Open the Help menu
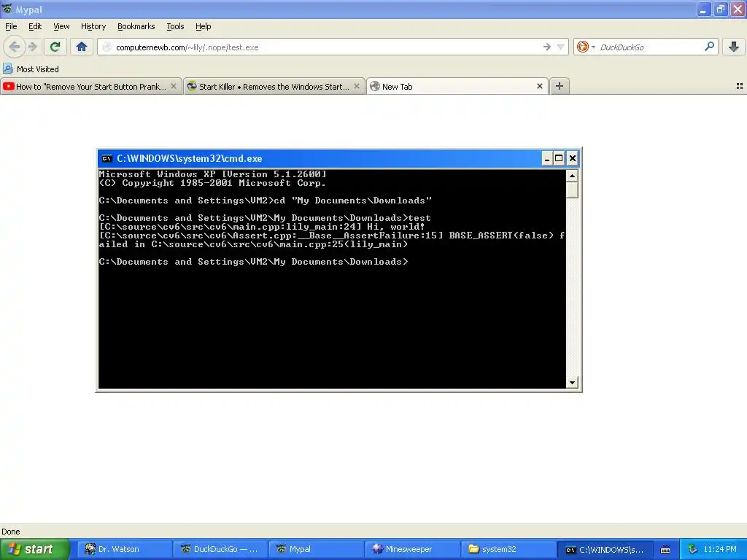 pos(203,26)
